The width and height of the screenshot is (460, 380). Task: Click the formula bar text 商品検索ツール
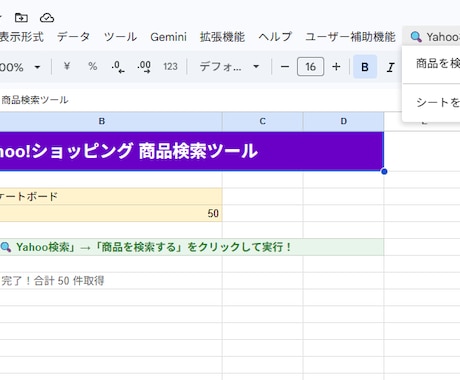[35, 100]
